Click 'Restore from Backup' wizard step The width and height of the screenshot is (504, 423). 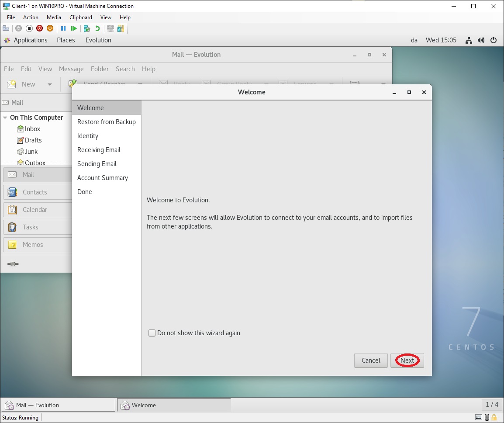(107, 122)
